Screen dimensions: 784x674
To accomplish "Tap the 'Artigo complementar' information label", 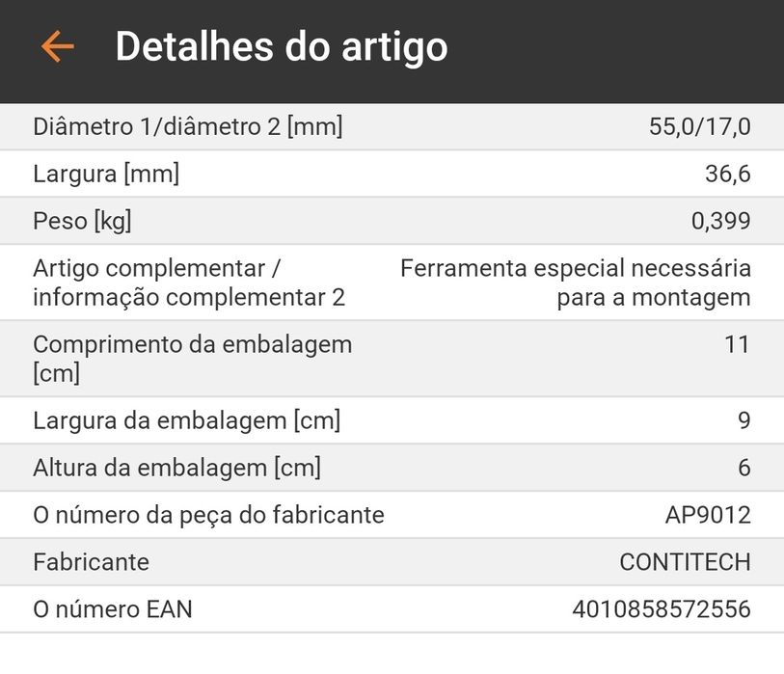I will [189, 282].
